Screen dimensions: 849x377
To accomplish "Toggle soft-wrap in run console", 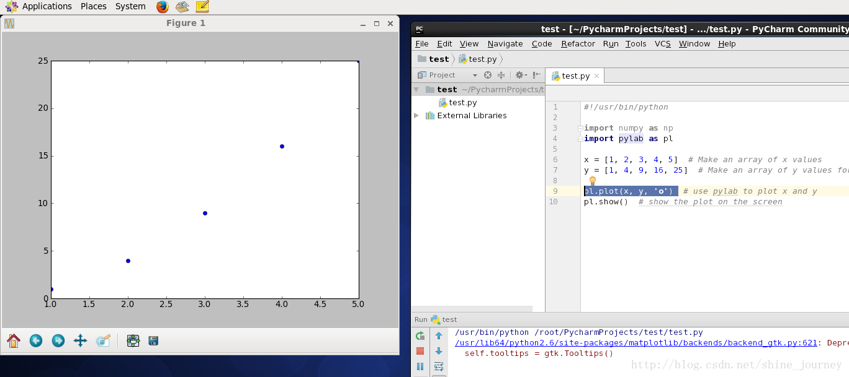I will pos(439,367).
